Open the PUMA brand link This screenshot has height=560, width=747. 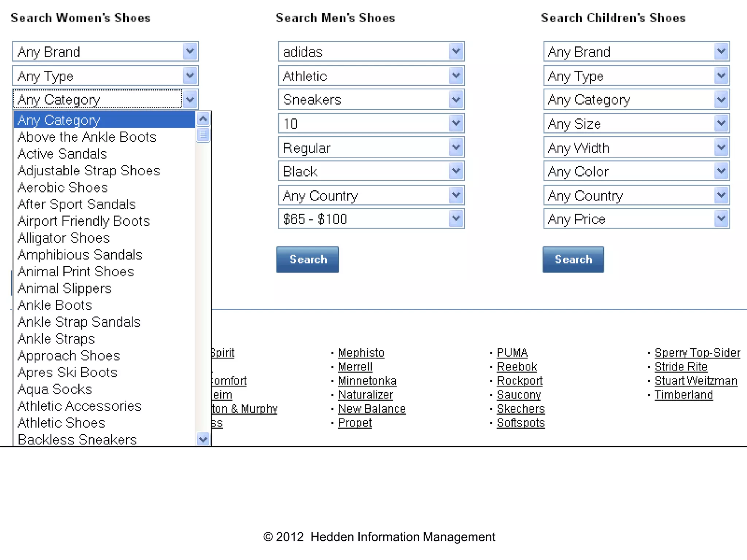pyautogui.click(x=512, y=353)
